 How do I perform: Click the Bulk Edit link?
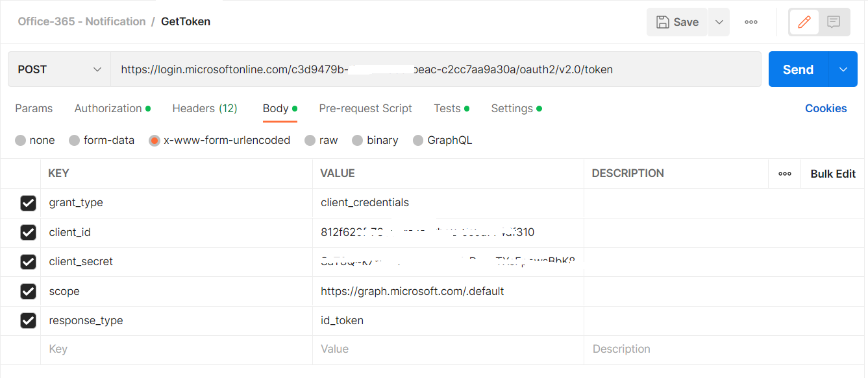pyautogui.click(x=833, y=173)
